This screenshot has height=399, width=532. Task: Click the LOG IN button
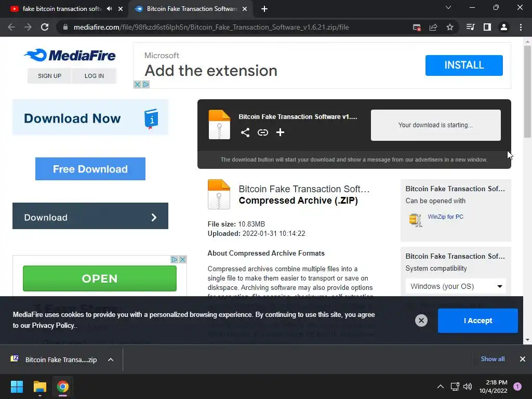[94, 76]
